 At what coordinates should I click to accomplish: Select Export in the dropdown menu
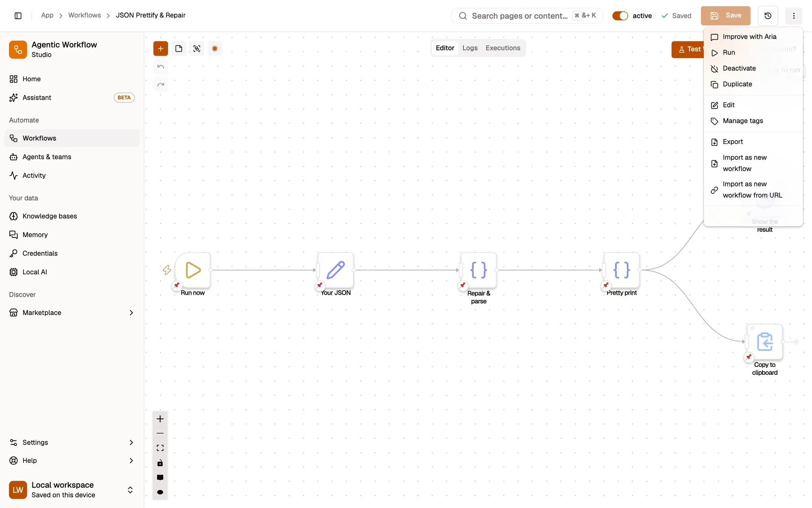tap(753, 141)
